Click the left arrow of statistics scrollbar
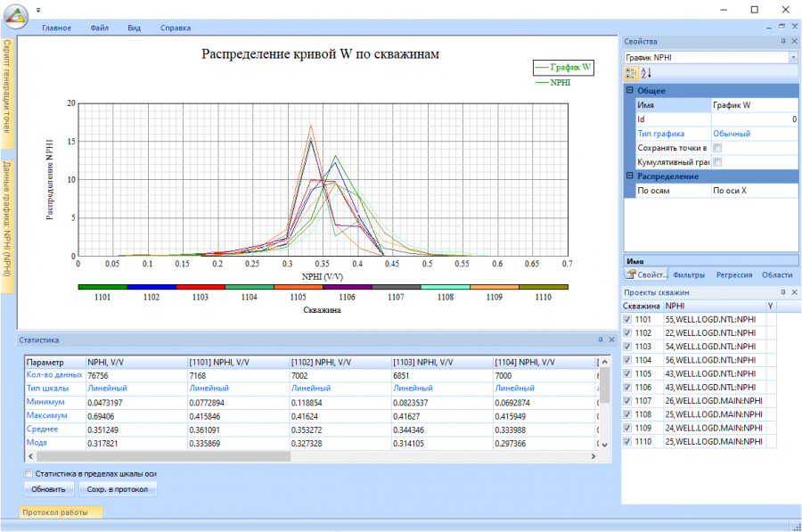802x532 pixels. coord(30,456)
